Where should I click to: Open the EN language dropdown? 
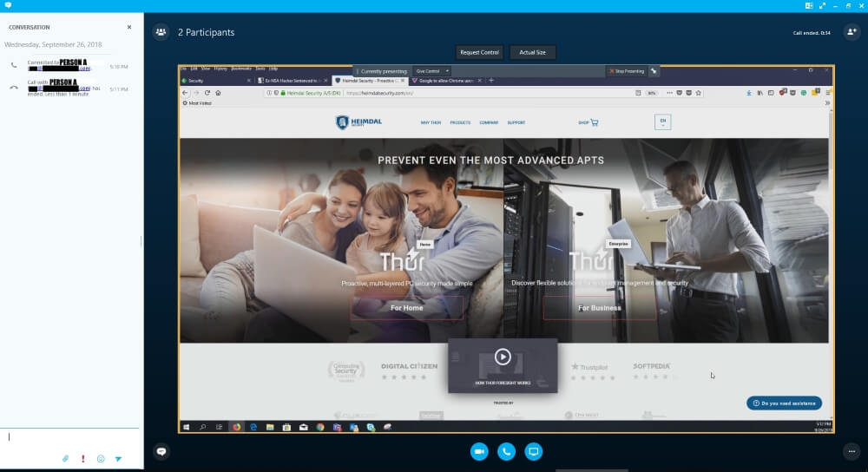point(662,121)
